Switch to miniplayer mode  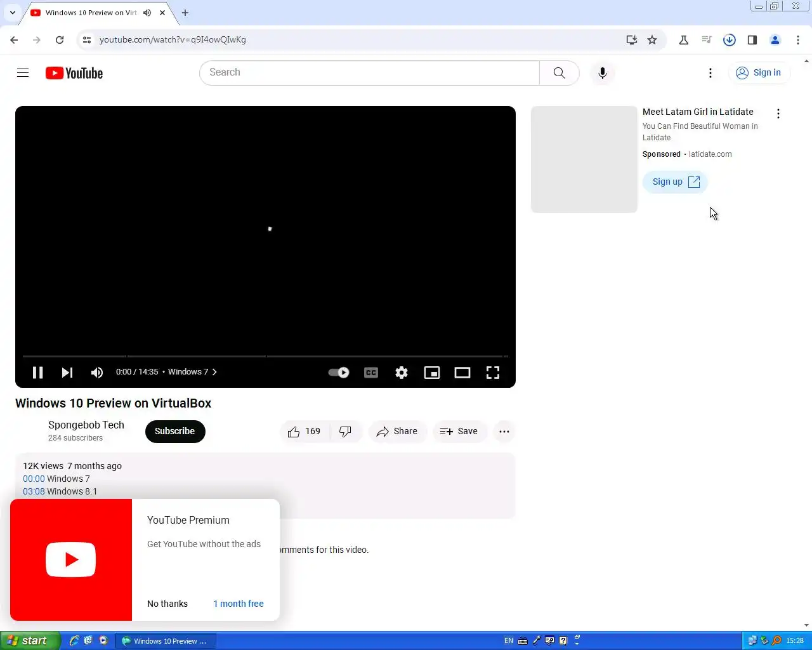432,373
